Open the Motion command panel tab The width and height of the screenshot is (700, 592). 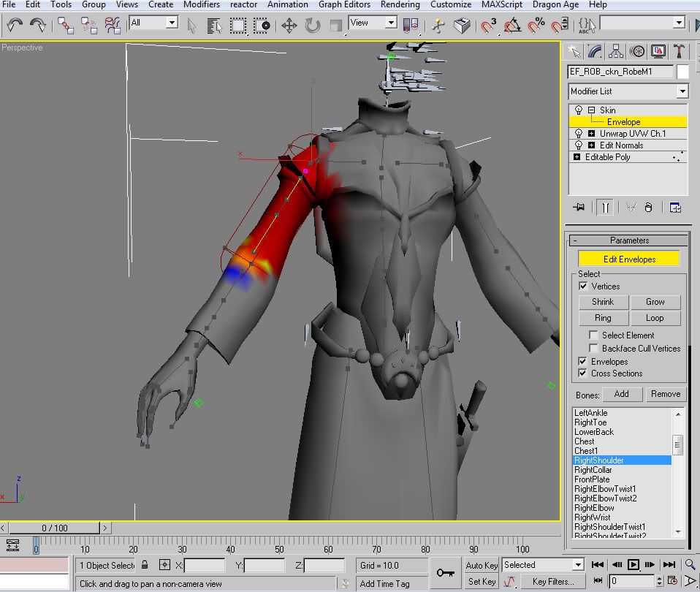(x=638, y=50)
